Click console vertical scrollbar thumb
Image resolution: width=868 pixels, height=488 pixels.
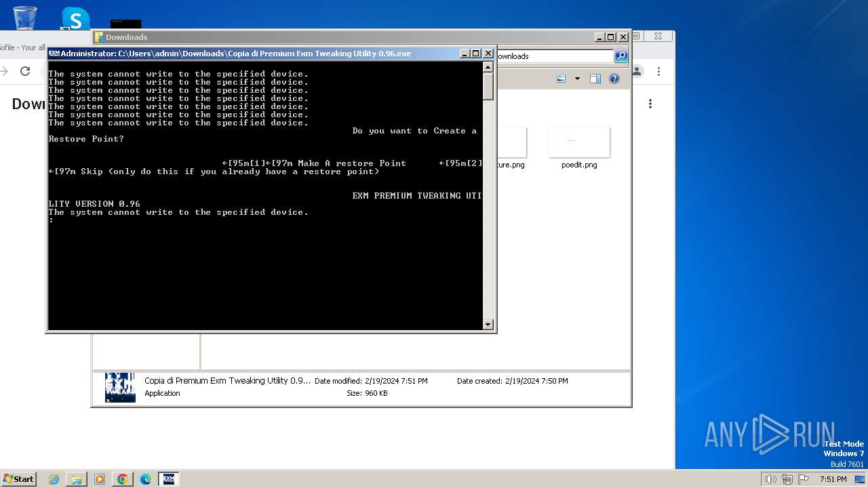[x=488, y=87]
